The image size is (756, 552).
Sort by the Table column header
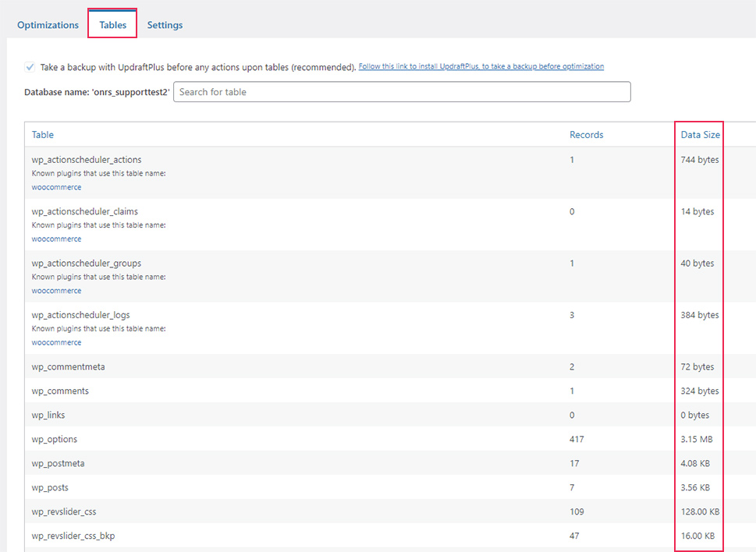point(42,135)
